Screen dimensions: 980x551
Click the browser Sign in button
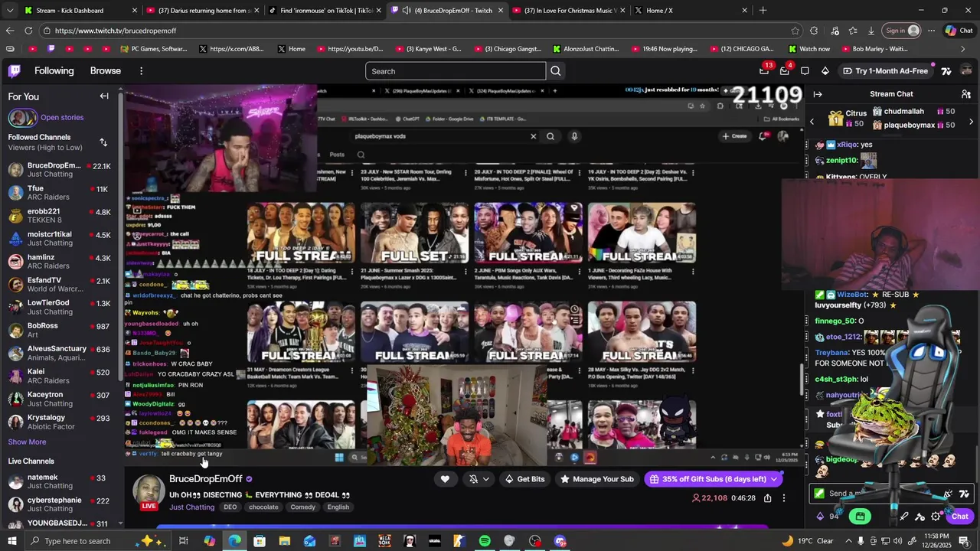903,31
